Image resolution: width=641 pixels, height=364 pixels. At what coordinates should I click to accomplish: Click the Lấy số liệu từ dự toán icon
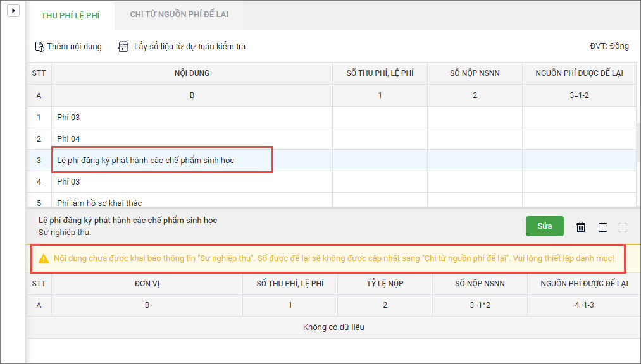[123, 47]
